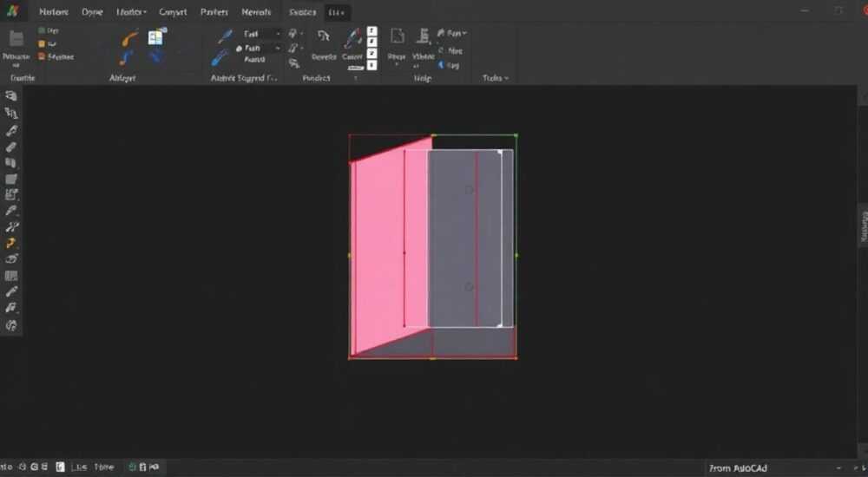
Task: Toggle the topmost white square box beside Canert
Action: (372, 31)
